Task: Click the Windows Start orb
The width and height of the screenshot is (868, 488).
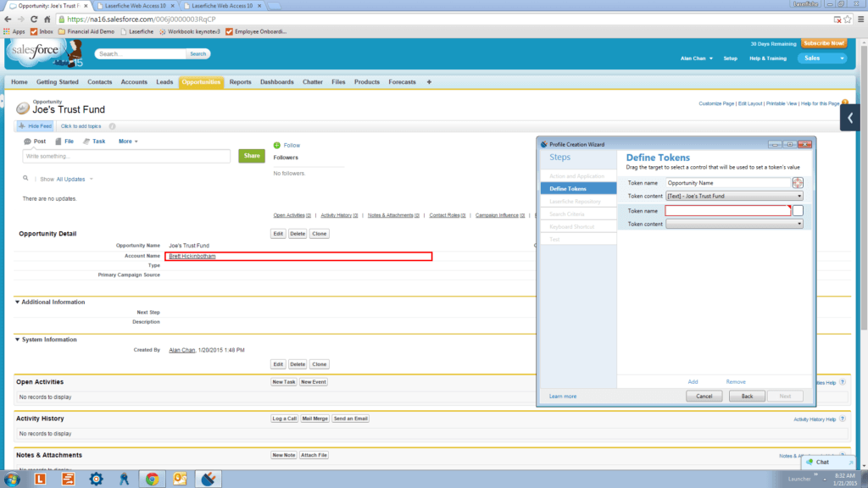Action: pyautogui.click(x=12, y=480)
